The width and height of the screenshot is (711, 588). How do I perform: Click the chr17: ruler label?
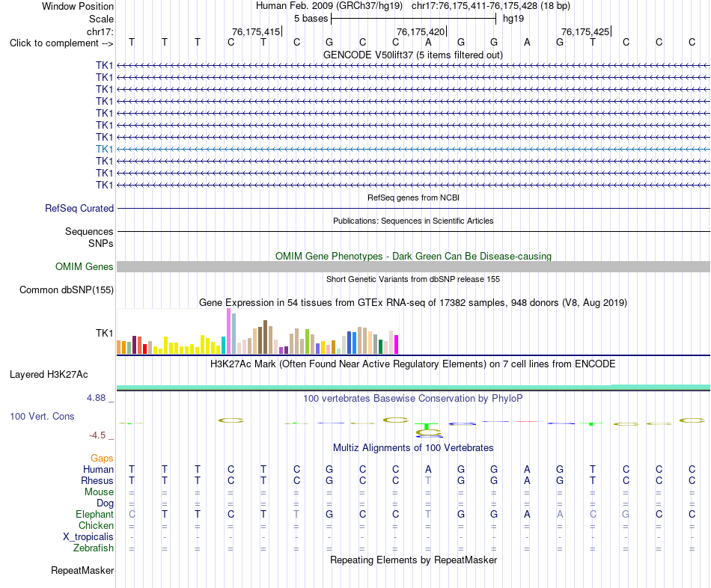(x=100, y=31)
